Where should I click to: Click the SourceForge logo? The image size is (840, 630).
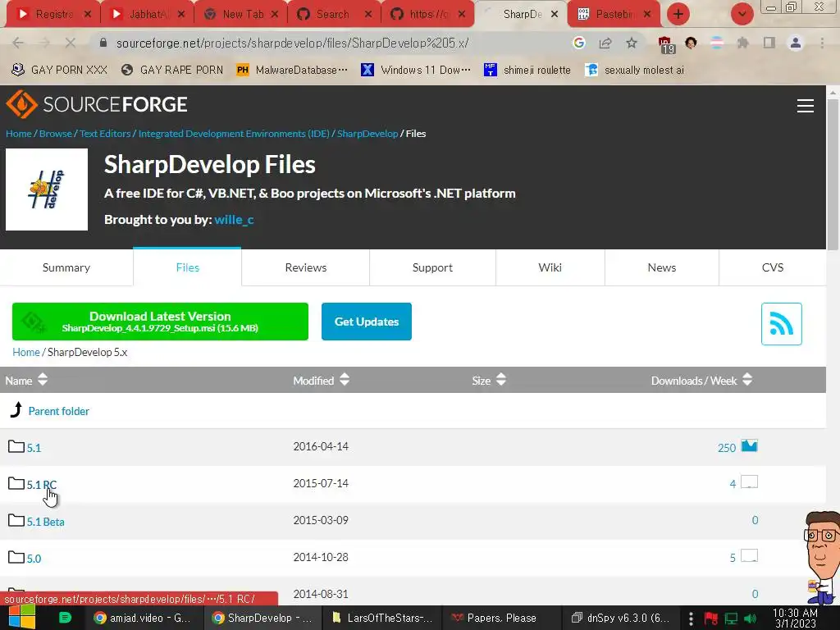click(x=97, y=104)
